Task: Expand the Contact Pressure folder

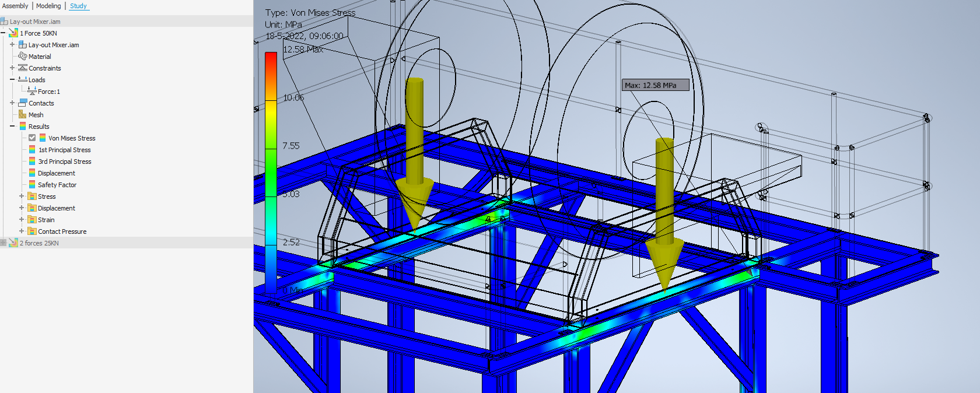Action: [x=22, y=231]
